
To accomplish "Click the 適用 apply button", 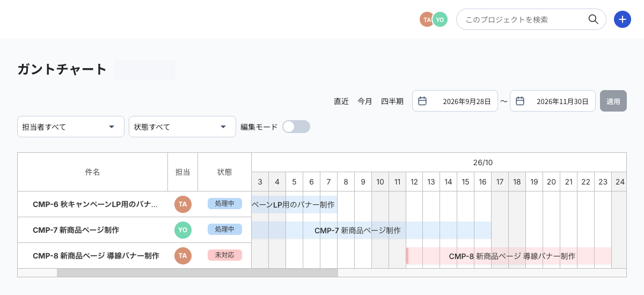I will point(613,101).
